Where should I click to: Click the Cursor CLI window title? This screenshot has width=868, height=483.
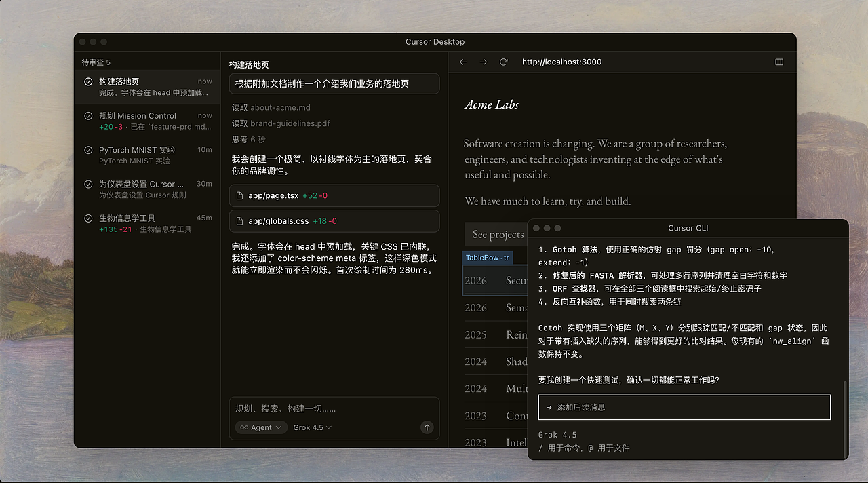point(688,228)
